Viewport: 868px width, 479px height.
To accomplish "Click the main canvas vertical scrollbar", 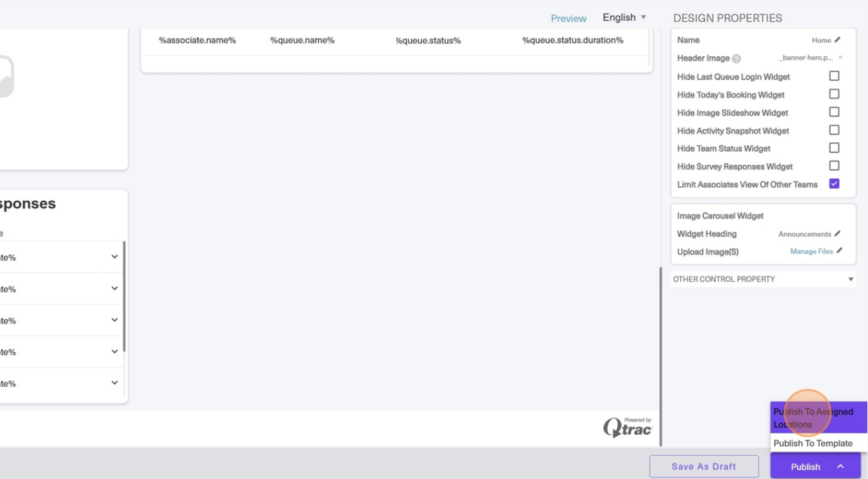I will [x=660, y=357].
